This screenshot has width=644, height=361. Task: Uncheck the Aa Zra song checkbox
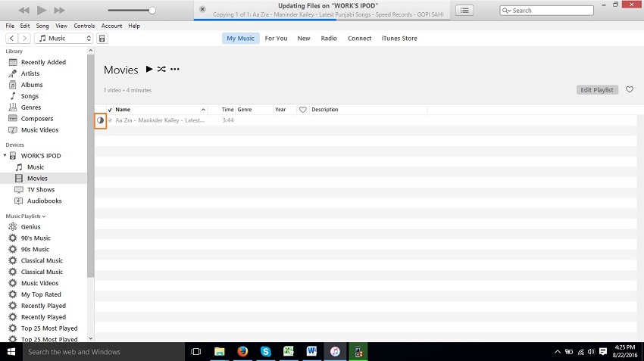(110, 120)
